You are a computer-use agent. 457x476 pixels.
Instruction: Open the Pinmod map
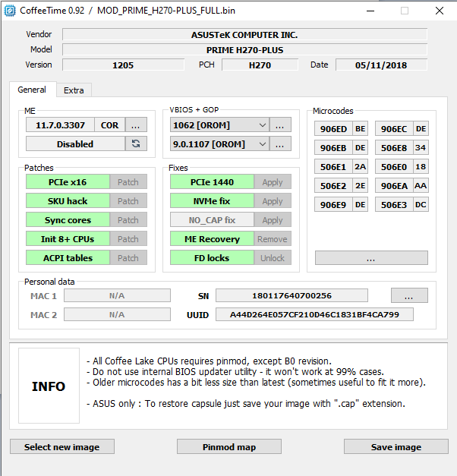click(229, 446)
